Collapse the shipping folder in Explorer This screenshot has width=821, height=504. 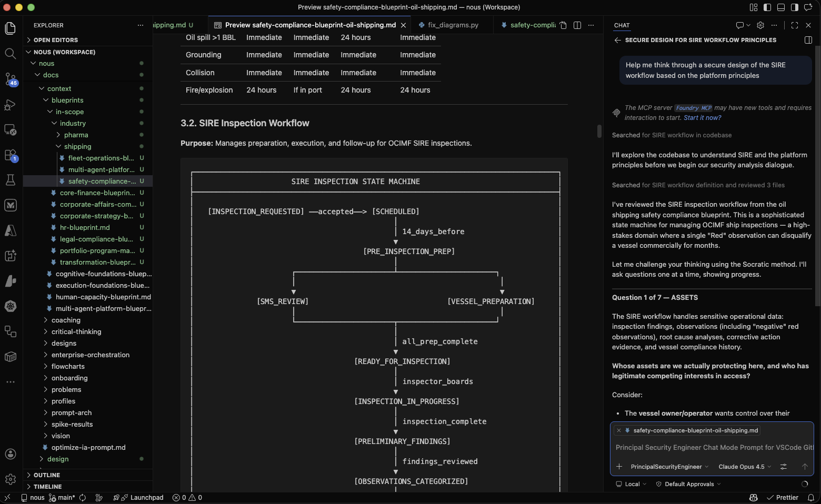point(58,146)
